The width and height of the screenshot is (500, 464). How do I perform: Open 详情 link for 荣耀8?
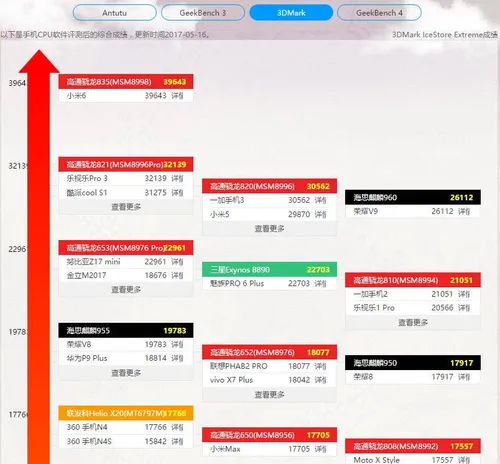(x=464, y=377)
